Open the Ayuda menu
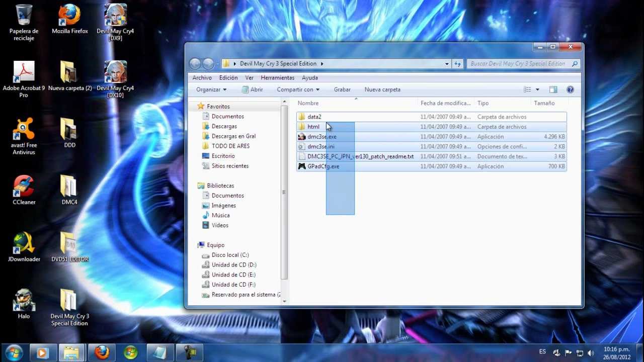Viewport: 644px width, 362px height. pos(309,78)
